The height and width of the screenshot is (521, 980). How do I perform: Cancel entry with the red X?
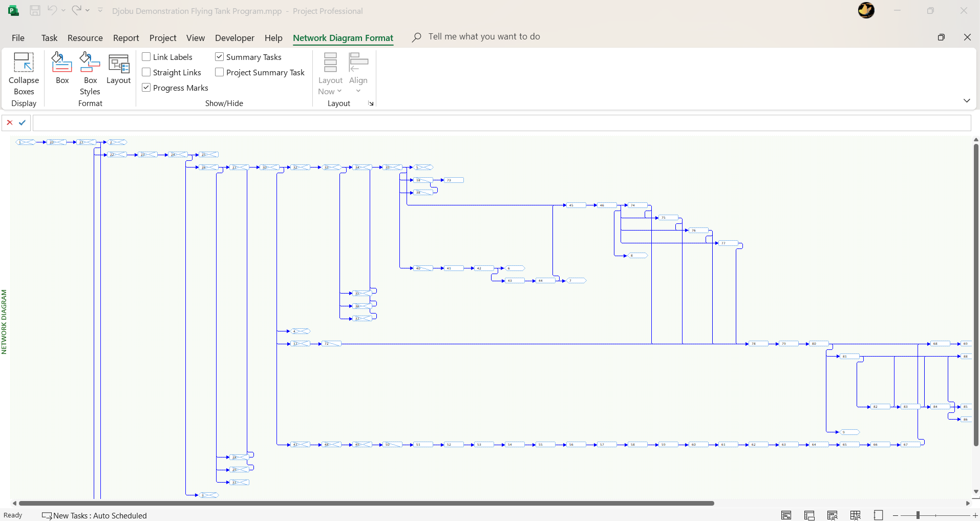tap(10, 122)
